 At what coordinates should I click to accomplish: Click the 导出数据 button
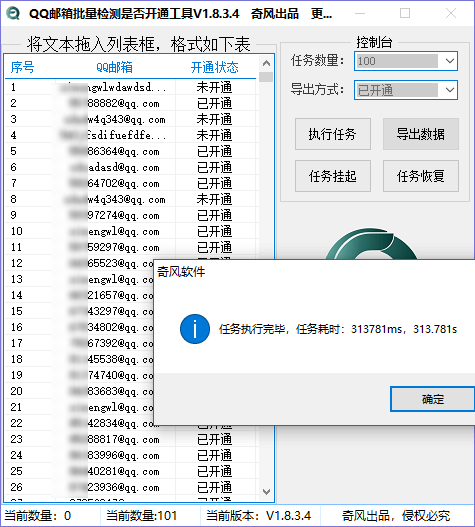[421, 134]
